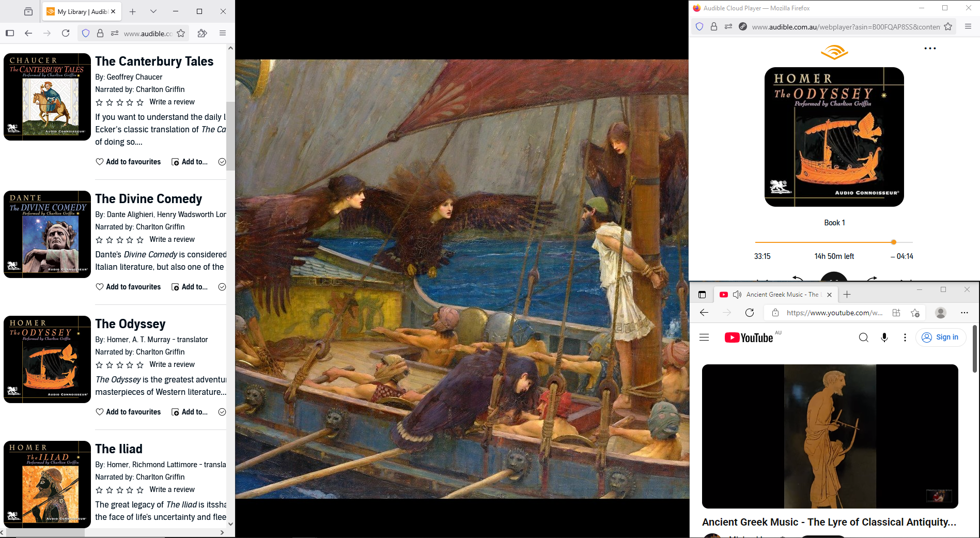Image resolution: width=980 pixels, height=538 pixels.
Task: Sign in to YouTube
Action: (x=941, y=337)
